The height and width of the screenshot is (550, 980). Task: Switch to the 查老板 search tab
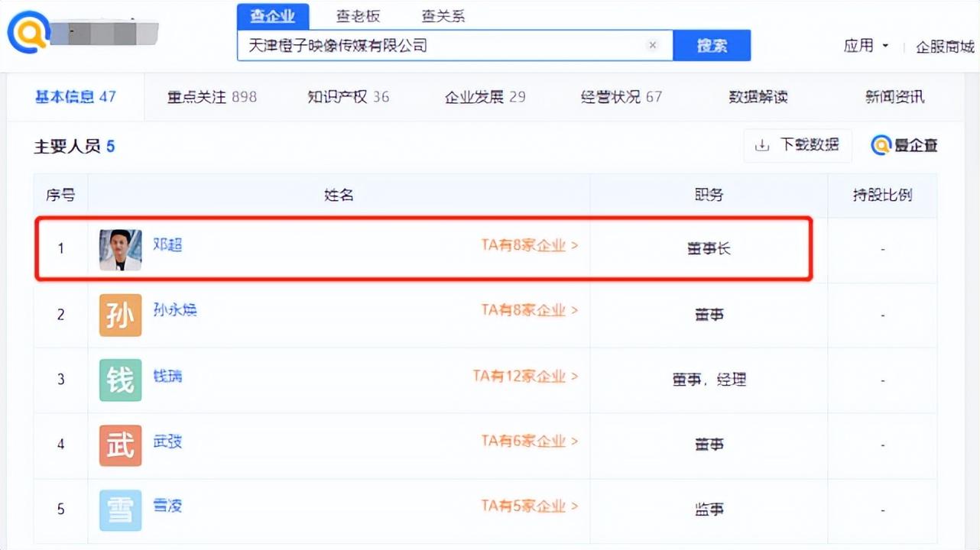pyautogui.click(x=358, y=16)
